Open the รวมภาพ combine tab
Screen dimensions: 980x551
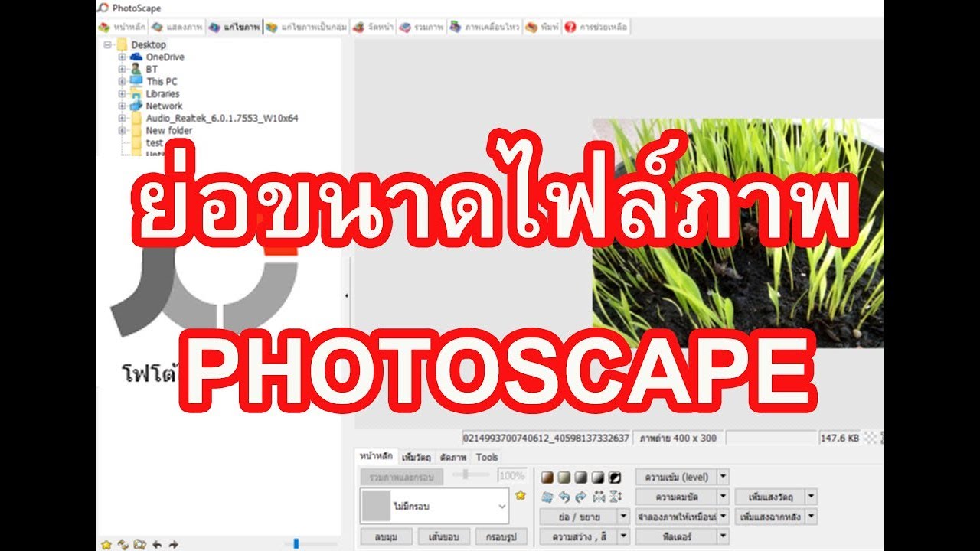click(422, 27)
